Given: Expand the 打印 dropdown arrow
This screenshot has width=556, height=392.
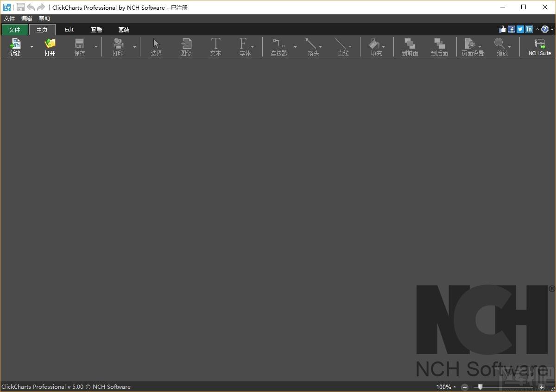Looking at the screenshot, I should coord(134,47).
